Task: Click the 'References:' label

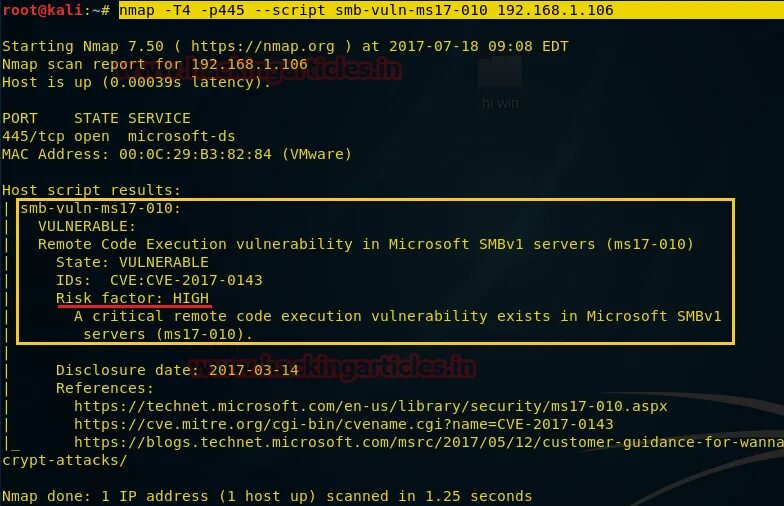Action: (x=105, y=388)
